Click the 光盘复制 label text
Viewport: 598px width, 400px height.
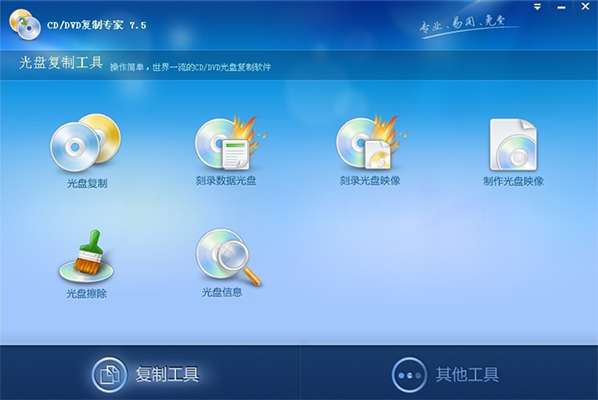click(87, 183)
